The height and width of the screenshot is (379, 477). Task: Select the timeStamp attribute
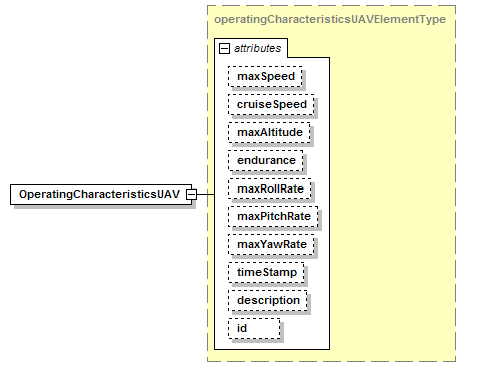tap(266, 273)
